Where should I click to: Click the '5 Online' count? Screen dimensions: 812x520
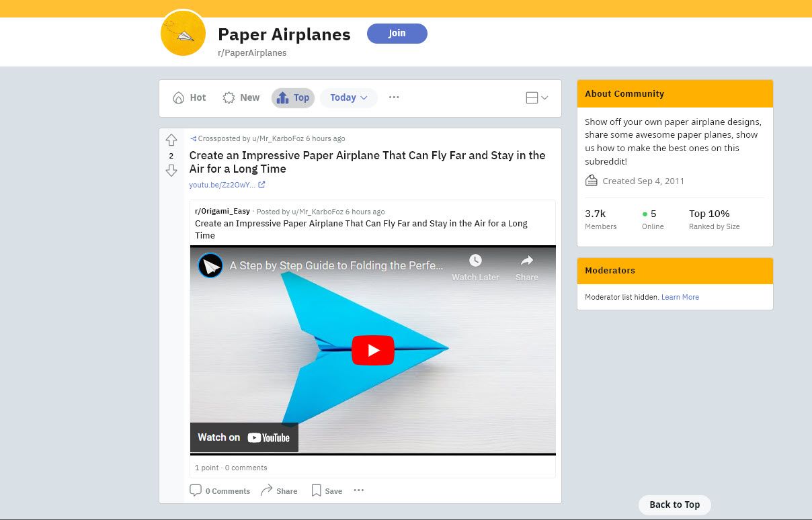pyautogui.click(x=653, y=220)
